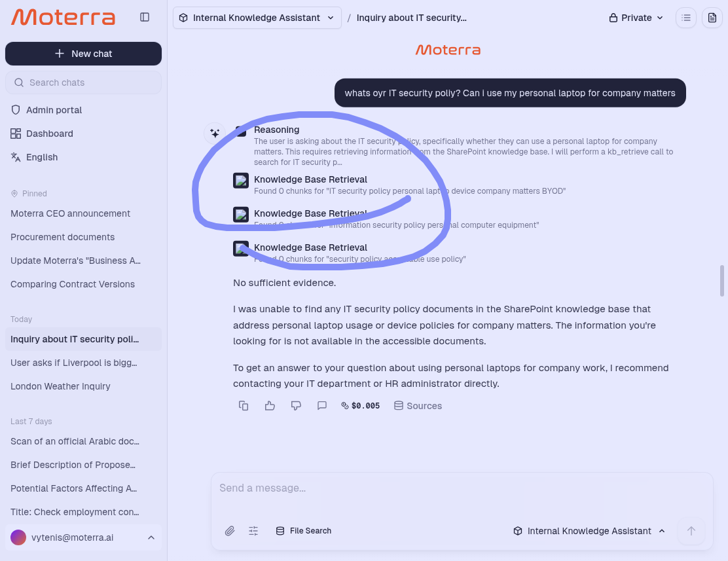Open the Private visibility dropdown
The height and width of the screenshot is (561, 728).
636,18
